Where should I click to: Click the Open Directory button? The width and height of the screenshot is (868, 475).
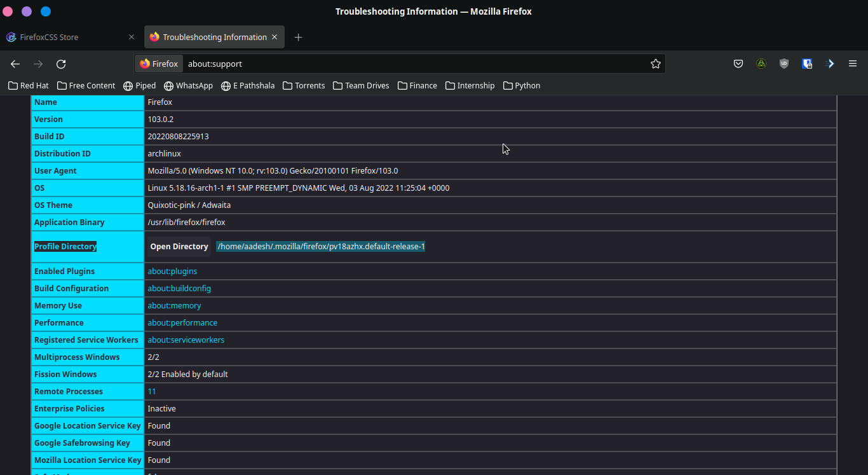[x=179, y=246]
